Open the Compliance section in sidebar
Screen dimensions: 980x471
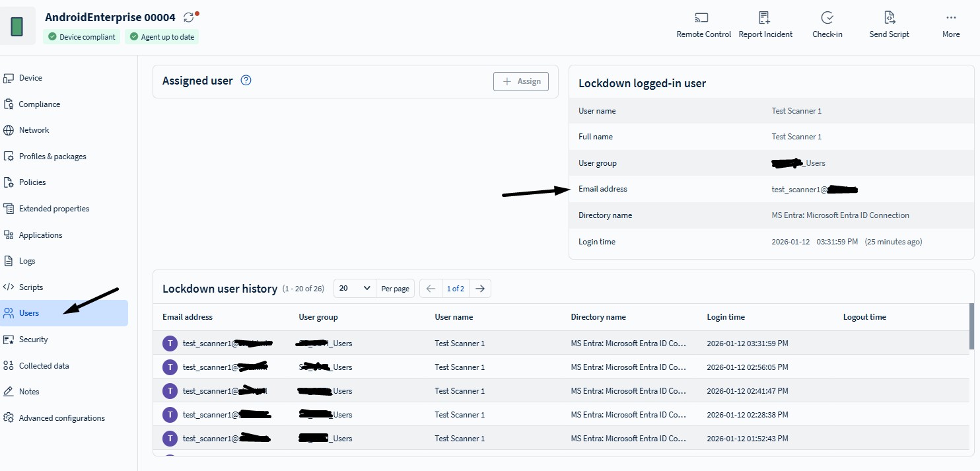pyautogui.click(x=39, y=104)
